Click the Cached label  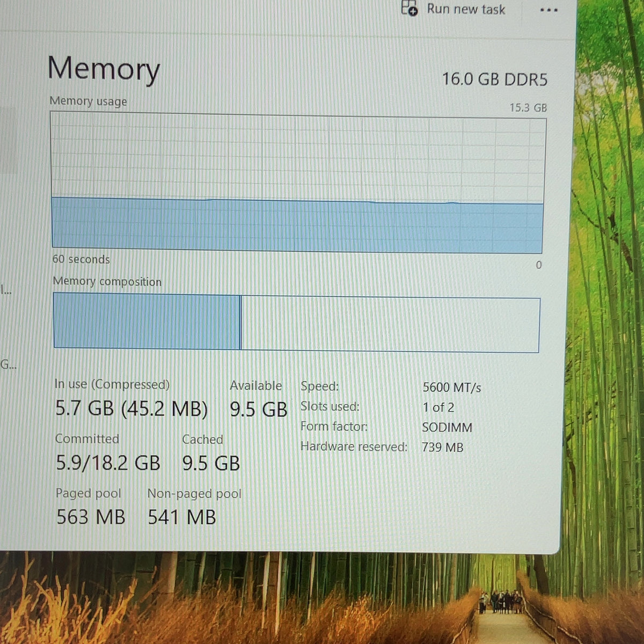[202, 440]
